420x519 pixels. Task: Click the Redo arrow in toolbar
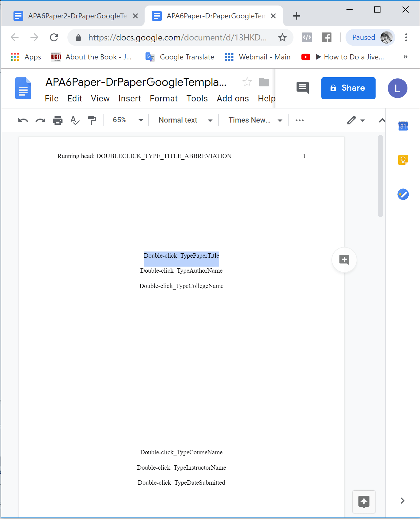[40, 120]
